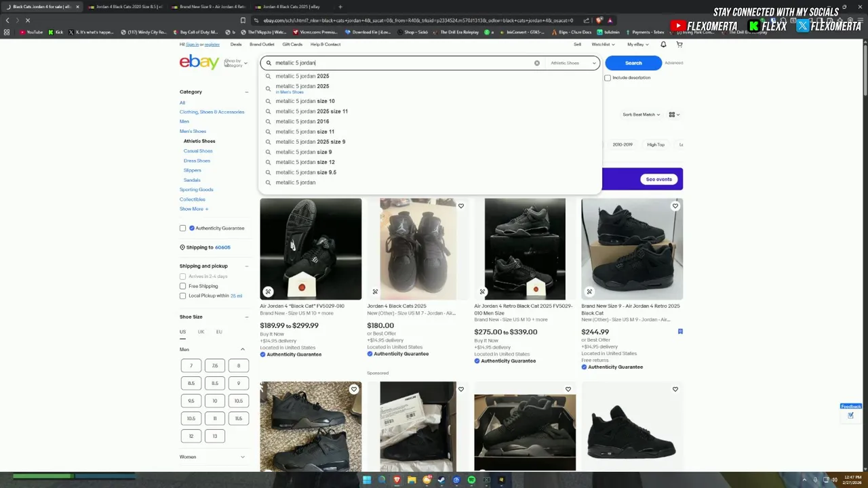
Task: Click the See events button
Action: coord(658,180)
